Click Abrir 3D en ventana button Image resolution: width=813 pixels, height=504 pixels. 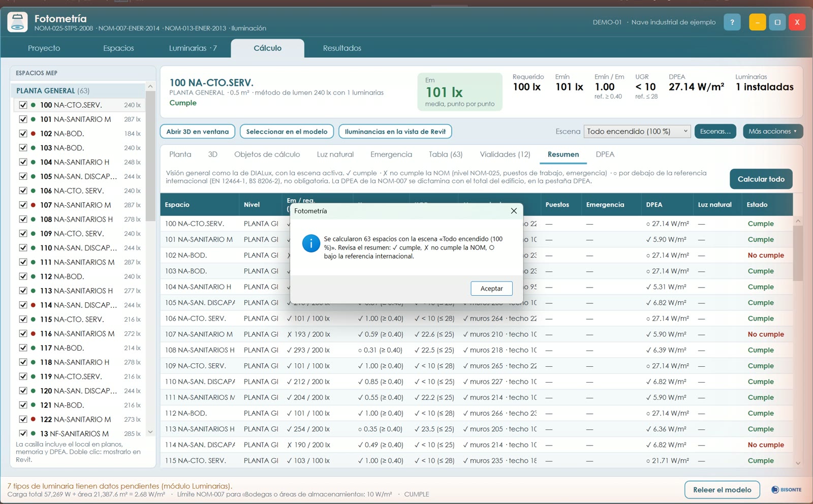point(198,132)
